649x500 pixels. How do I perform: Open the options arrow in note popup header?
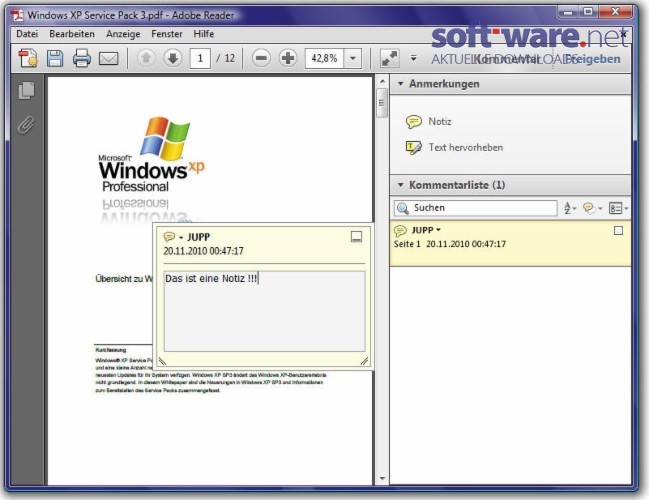coord(181,238)
